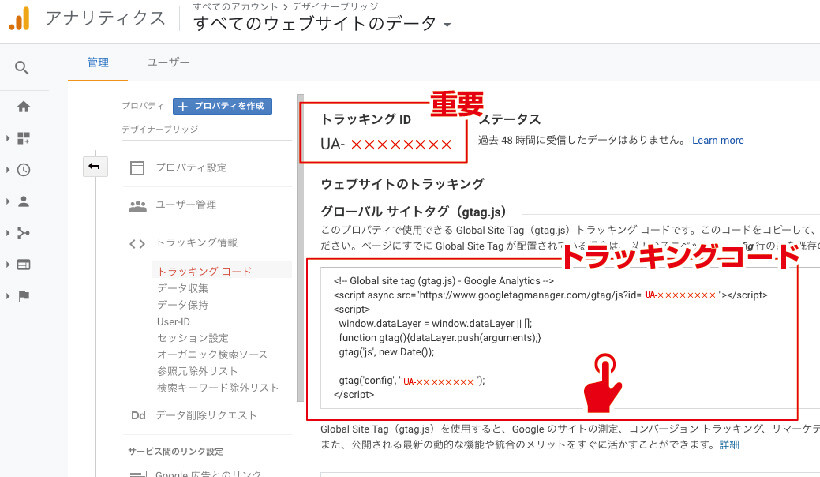
Task: Click the プロパティを作成 button
Action: [223, 106]
